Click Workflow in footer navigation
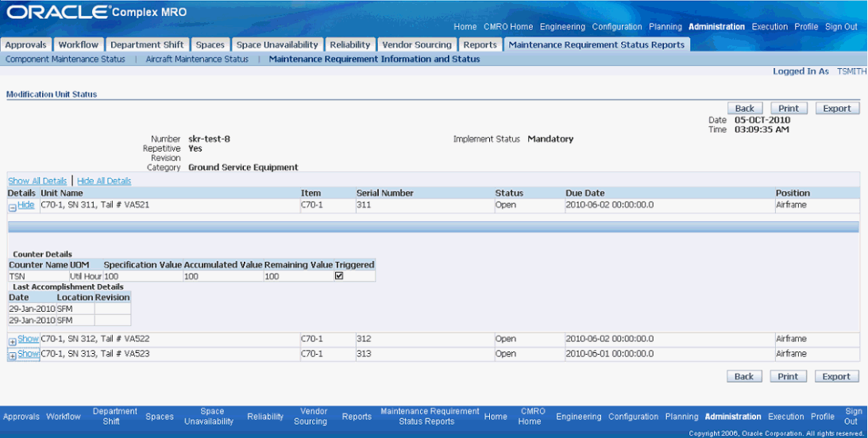 64,417
